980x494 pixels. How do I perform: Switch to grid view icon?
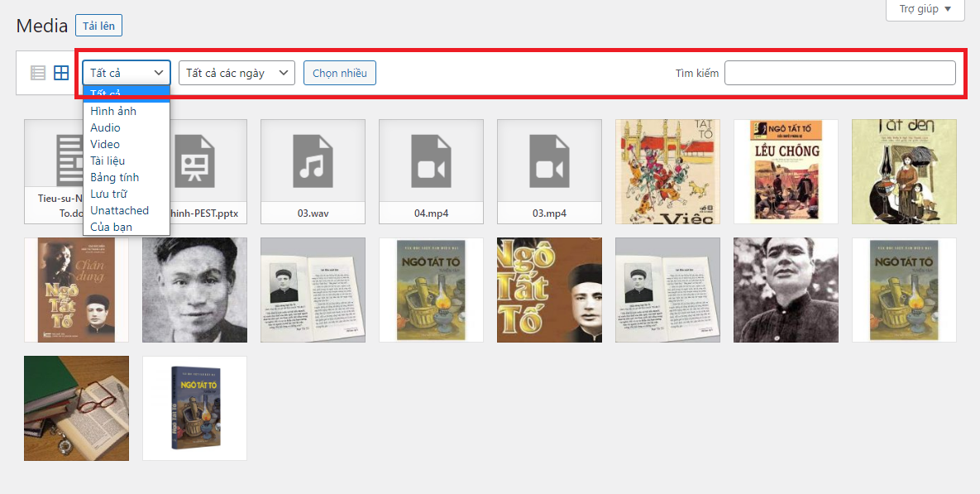[x=61, y=73]
